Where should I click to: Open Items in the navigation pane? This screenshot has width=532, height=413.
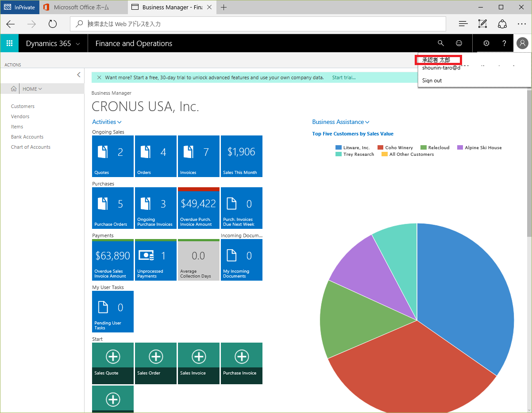click(x=17, y=127)
